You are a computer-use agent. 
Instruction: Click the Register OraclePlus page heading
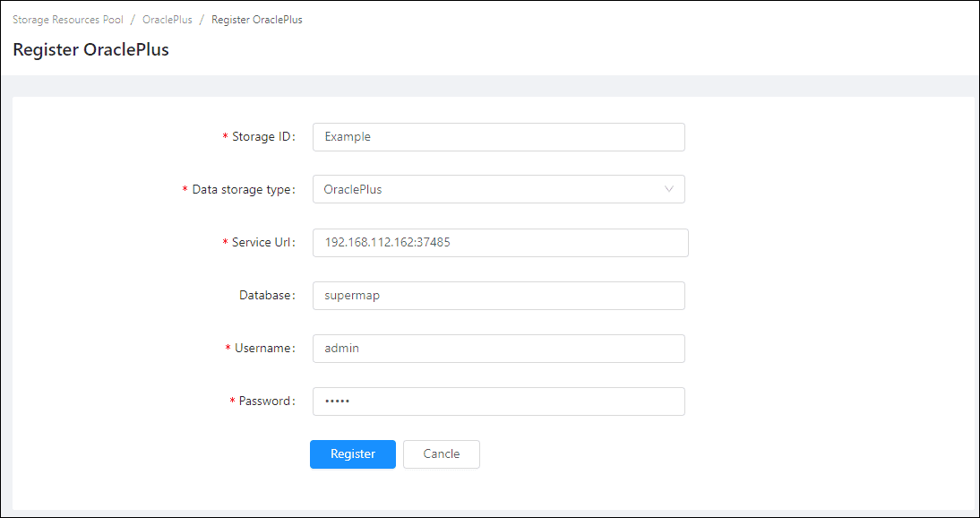tap(91, 50)
